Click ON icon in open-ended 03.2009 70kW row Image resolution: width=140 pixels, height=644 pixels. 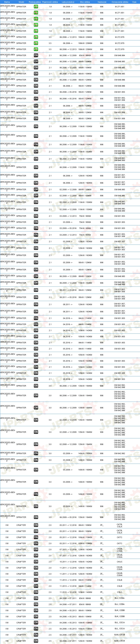[x=36, y=222]
